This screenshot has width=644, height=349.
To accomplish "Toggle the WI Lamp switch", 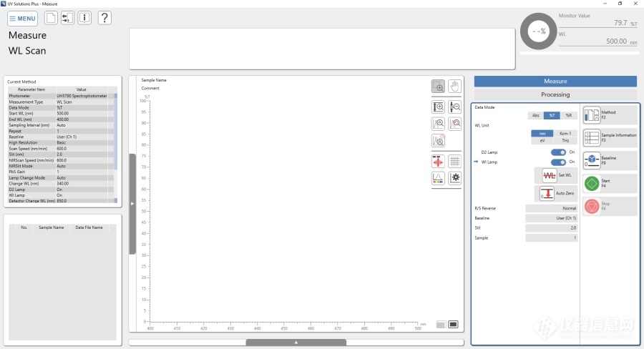I will [558, 162].
